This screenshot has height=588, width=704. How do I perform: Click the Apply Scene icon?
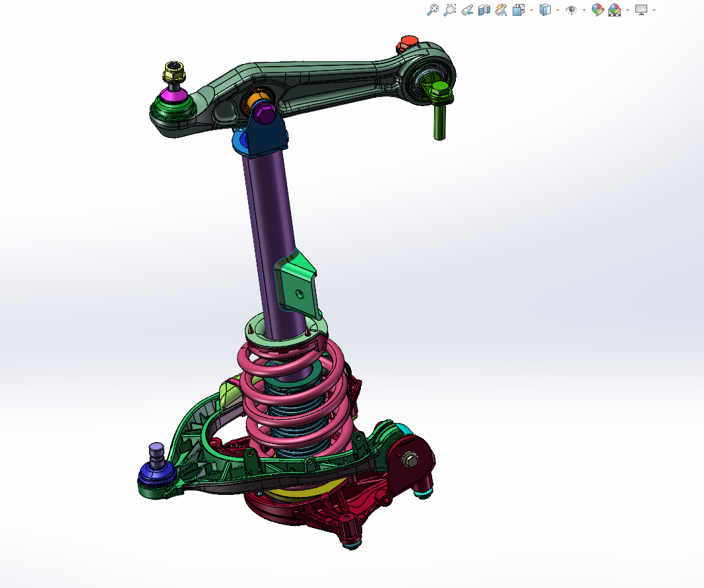click(x=615, y=10)
